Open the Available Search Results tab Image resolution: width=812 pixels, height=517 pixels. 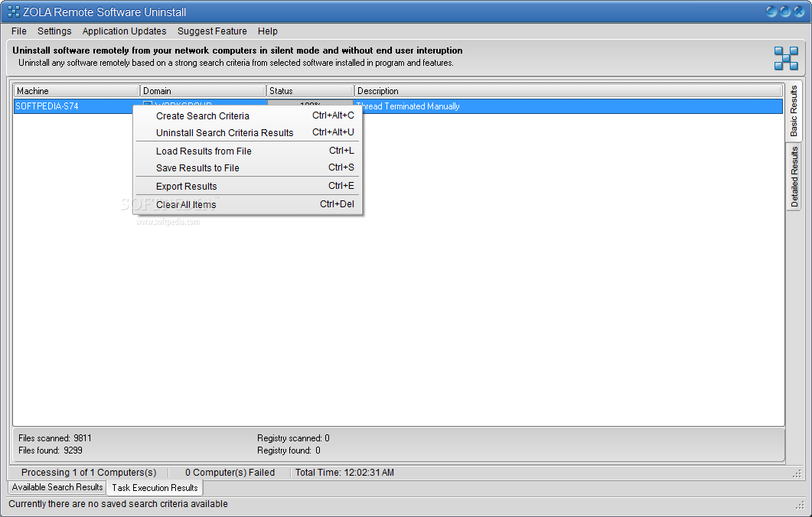point(57,487)
